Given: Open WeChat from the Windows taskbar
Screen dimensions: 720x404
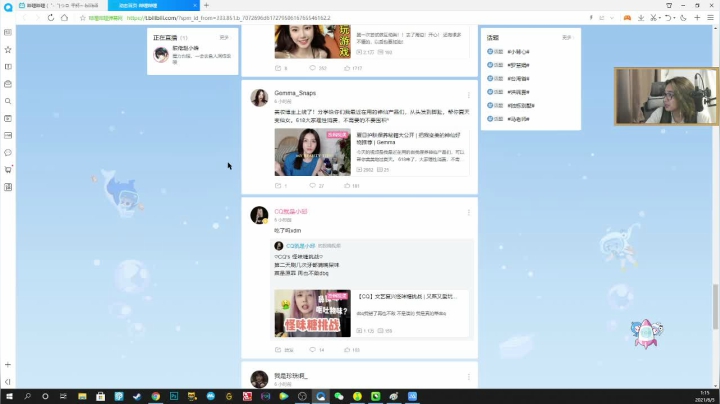Looking at the screenshot, I should (339, 396).
